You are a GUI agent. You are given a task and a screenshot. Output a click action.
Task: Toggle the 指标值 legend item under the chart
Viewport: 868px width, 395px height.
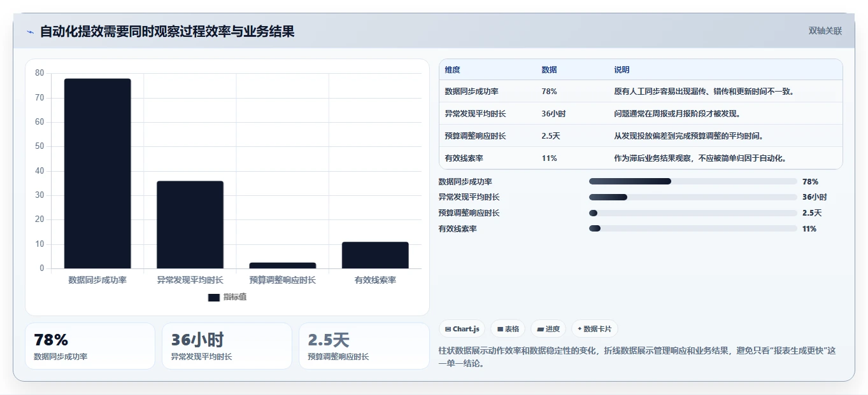227,297
